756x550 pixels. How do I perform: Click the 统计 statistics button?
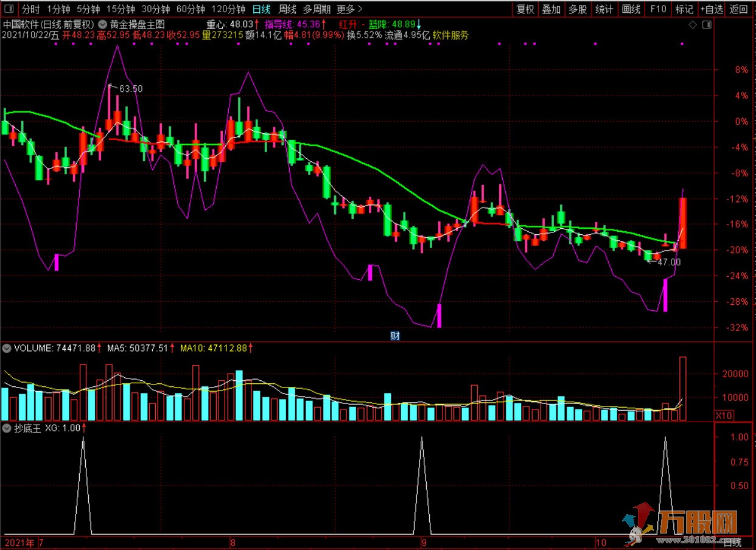(604, 9)
